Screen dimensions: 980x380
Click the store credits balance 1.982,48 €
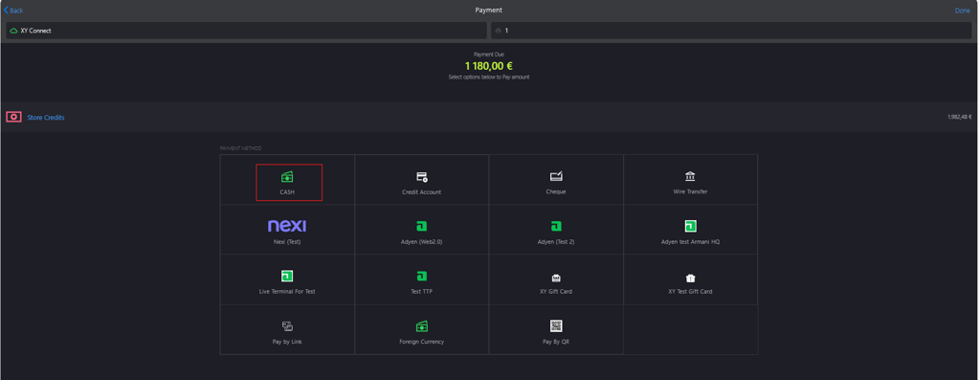click(959, 117)
